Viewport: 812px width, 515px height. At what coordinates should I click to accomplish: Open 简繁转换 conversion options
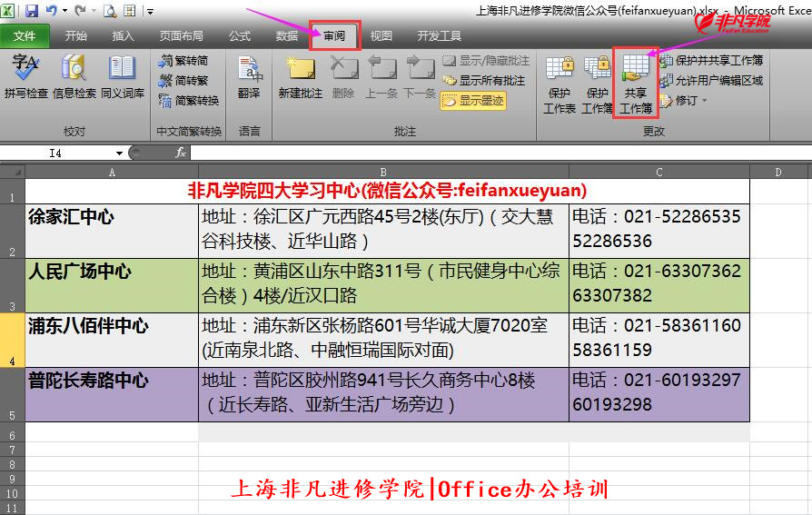189,100
